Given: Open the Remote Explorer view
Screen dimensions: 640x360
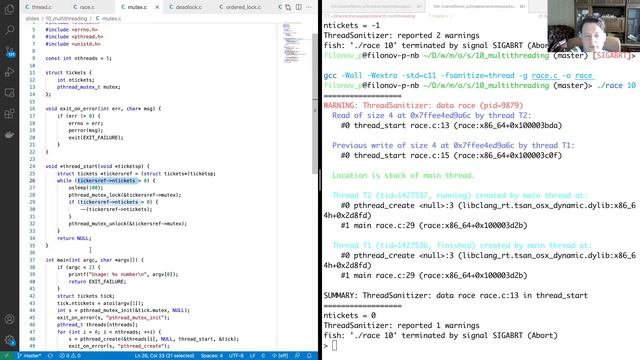Looking at the screenshot, I should [x=9, y=93].
